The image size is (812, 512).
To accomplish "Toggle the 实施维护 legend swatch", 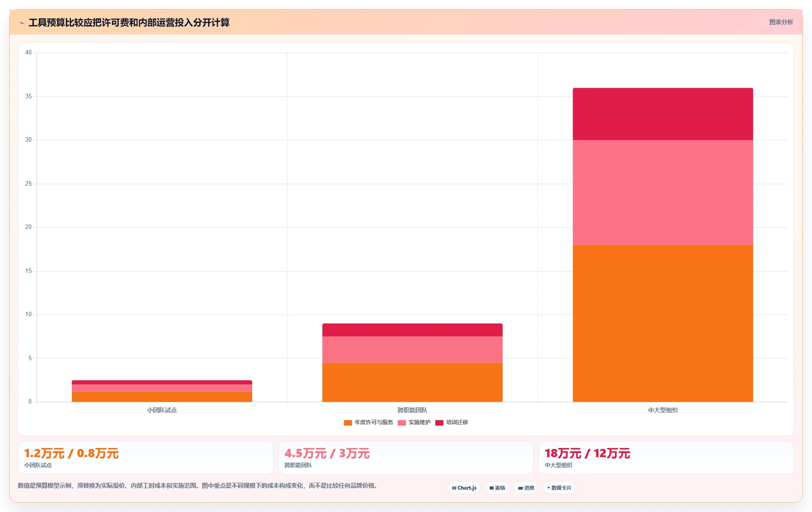I will 402,423.
